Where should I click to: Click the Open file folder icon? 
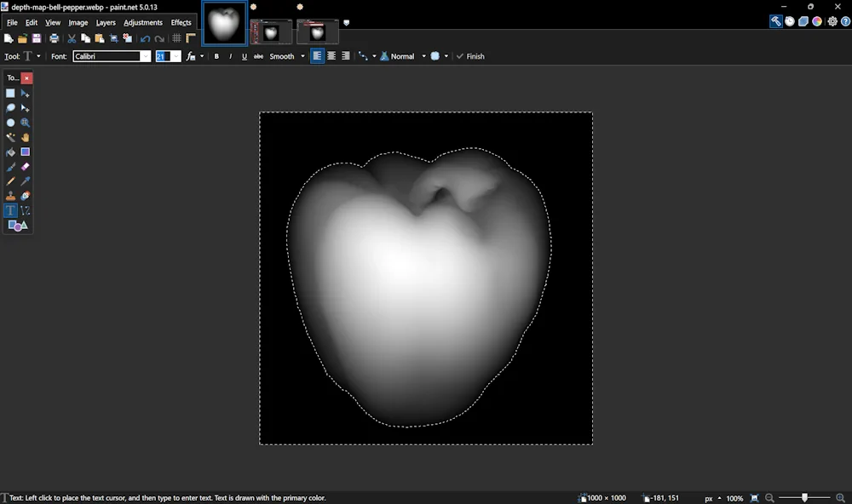22,38
